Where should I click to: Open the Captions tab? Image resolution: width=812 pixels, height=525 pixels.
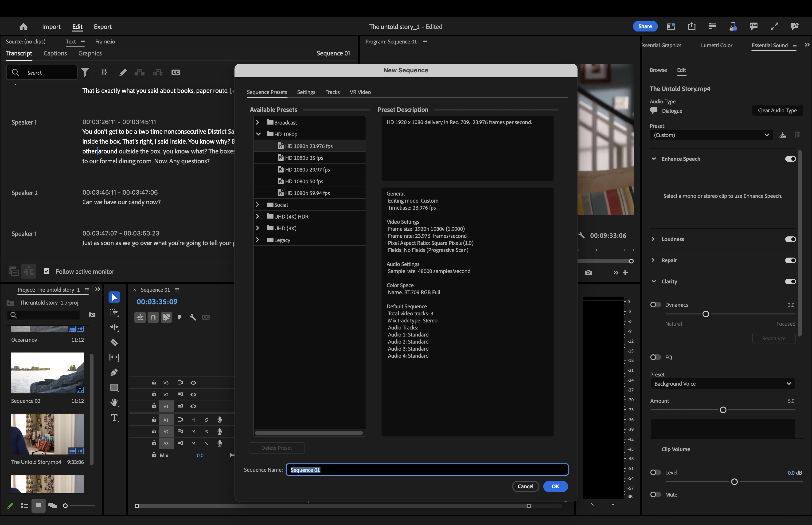pos(55,53)
